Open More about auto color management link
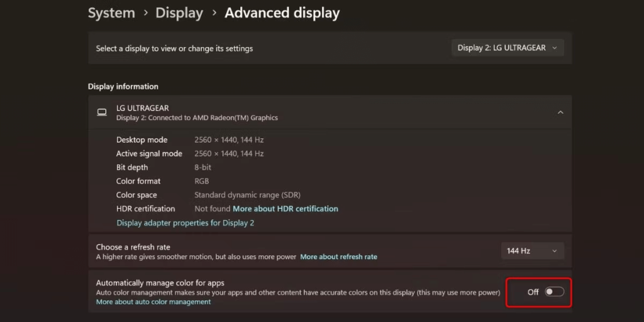The height and width of the screenshot is (322, 644). point(153,302)
